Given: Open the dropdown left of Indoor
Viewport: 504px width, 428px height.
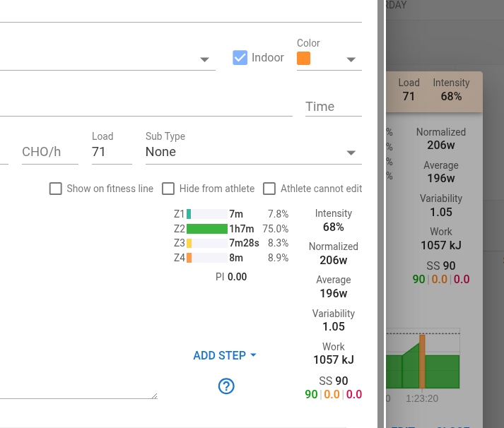Looking at the screenshot, I should tap(204, 59).
